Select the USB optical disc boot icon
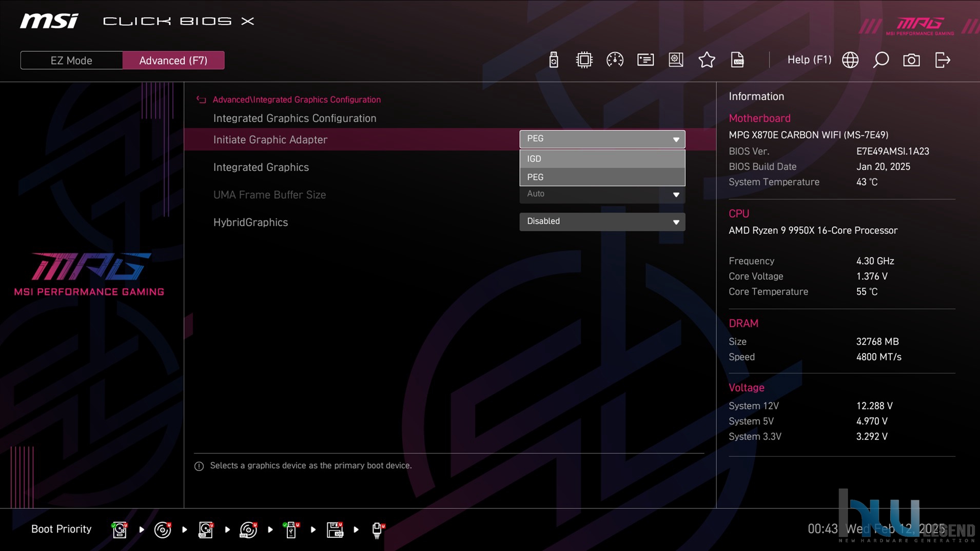Screen dimensions: 980x551 tap(248, 529)
